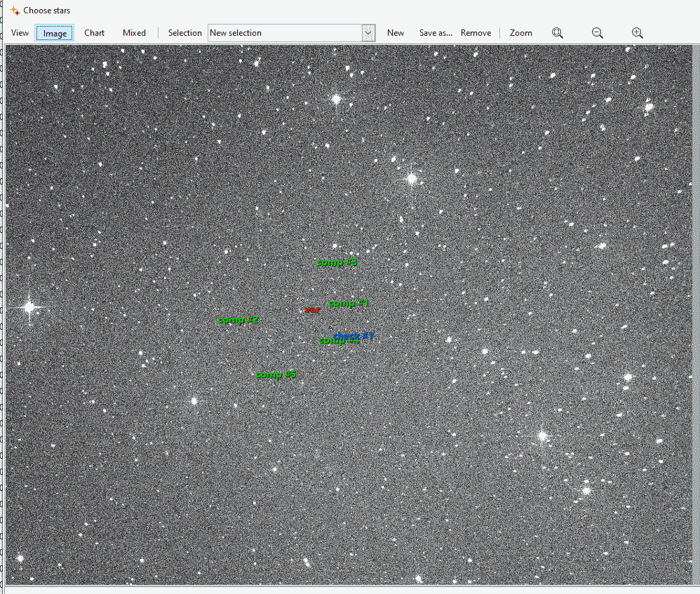The height and width of the screenshot is (594, 700).
Task: Select the blue 'check #1' star label
Action: [x=354, y=336]
